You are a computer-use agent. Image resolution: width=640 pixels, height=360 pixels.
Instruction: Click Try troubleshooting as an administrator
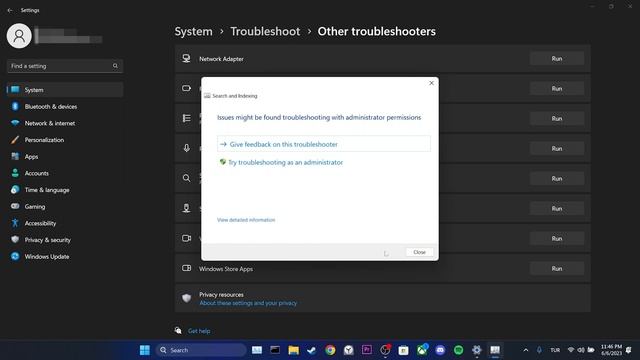281,162
